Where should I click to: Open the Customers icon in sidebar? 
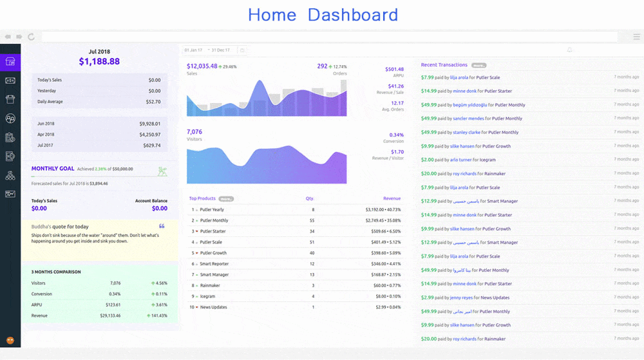pyautogui.click(x=10, y=118)
